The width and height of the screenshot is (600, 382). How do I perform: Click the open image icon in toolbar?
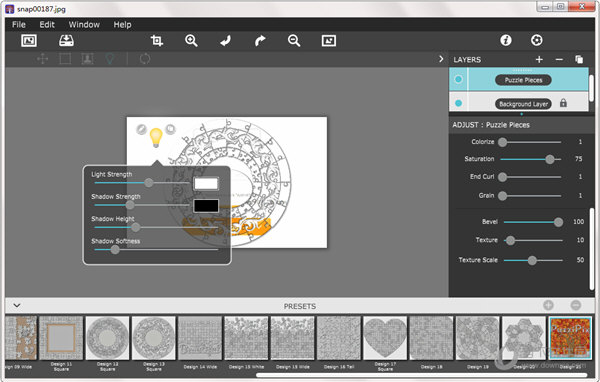pyautogui.click(x=29, y=41)
